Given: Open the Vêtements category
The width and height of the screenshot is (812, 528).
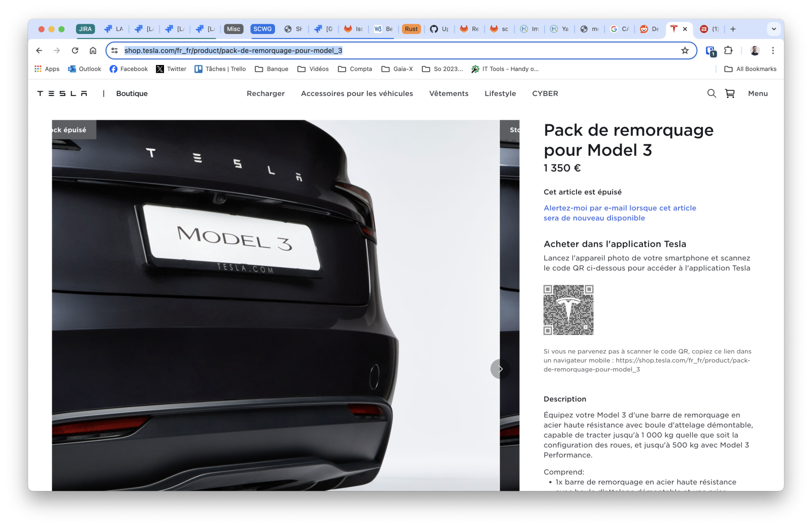Looking at the screenshot, I should point(449,93).
